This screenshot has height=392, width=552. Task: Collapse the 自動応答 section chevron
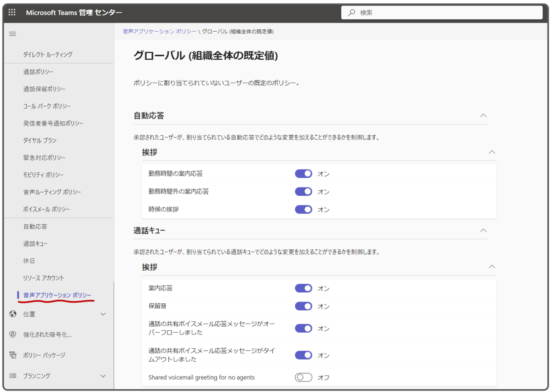[483, 116]
